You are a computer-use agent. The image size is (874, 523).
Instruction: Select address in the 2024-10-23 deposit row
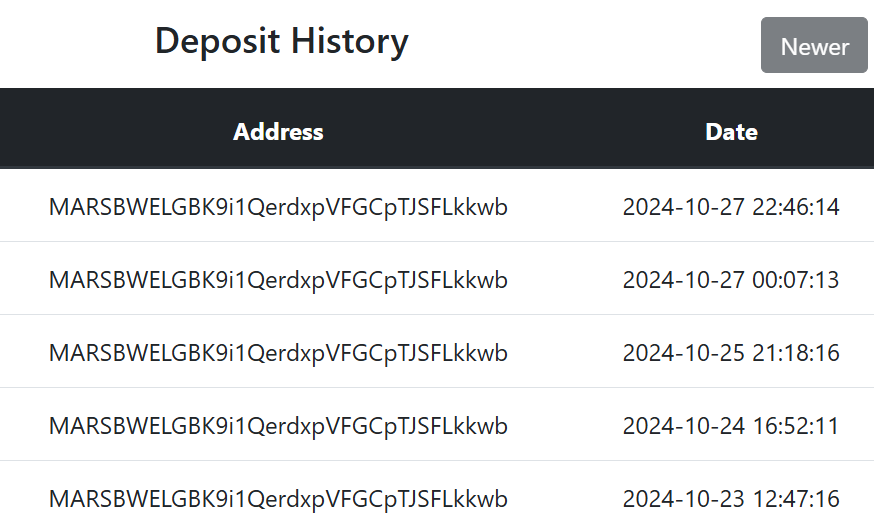point(278,499)
